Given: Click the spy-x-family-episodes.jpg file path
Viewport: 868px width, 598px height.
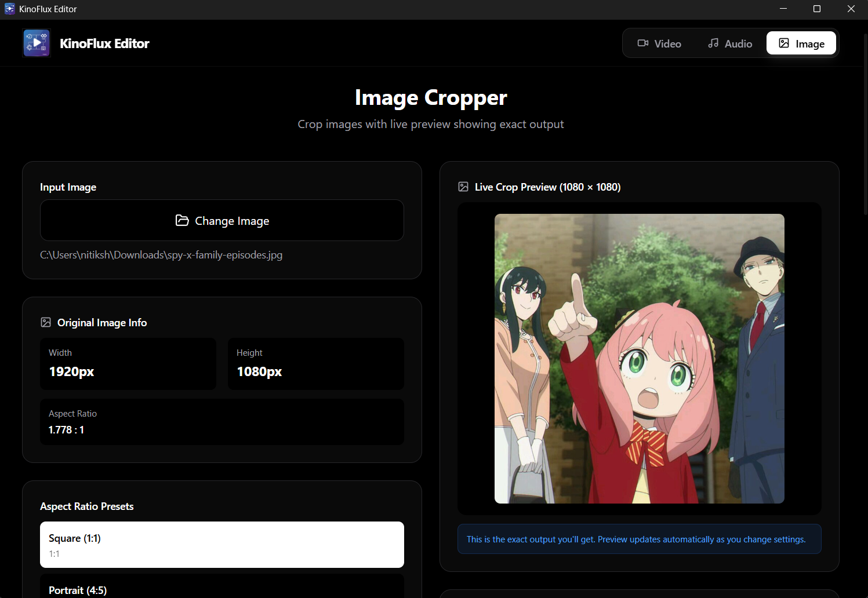Looking at the screenshot, I should point(161,255).
